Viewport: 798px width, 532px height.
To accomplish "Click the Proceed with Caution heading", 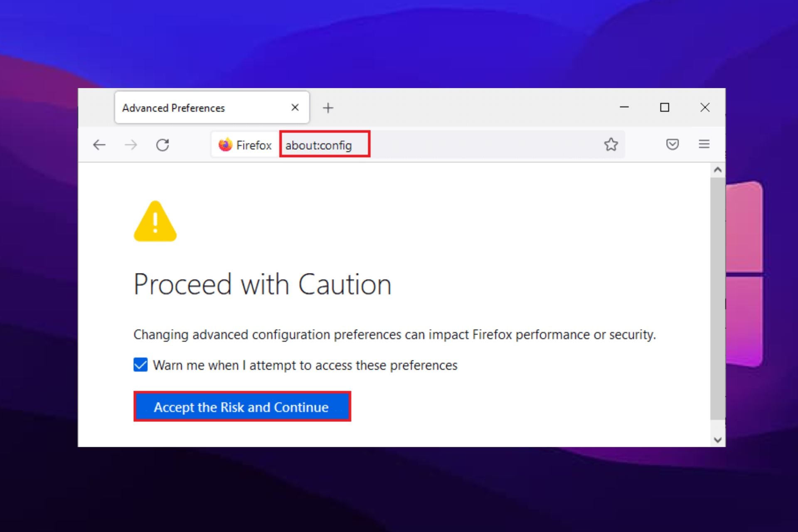I will coord(263,285).
